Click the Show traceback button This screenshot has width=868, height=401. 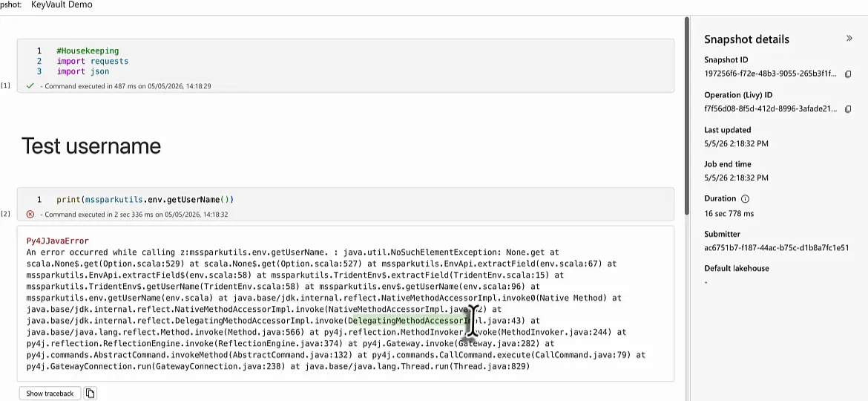(50, 394)
